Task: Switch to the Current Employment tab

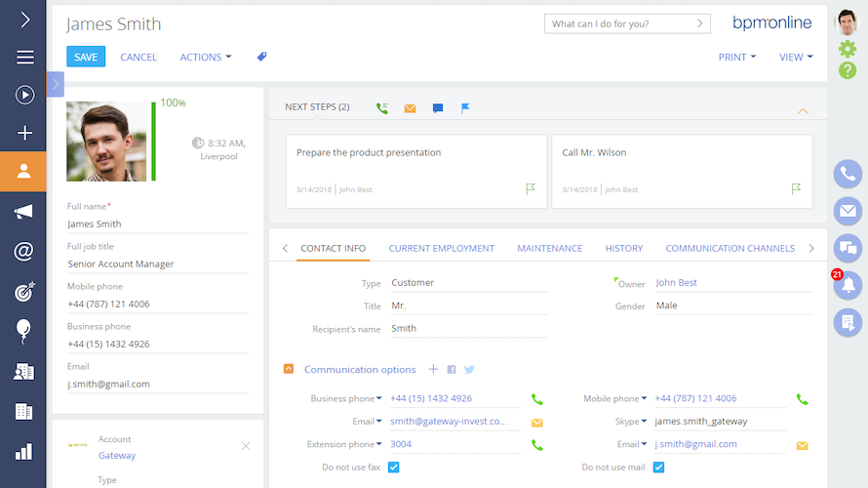Action: coord(441,248)
